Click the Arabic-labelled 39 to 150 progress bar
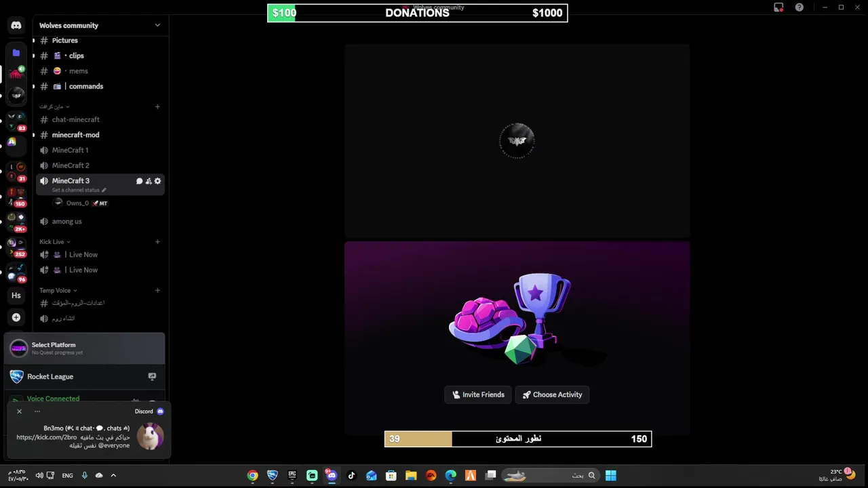Screen dimensions: 868x488 pos(518,439)
